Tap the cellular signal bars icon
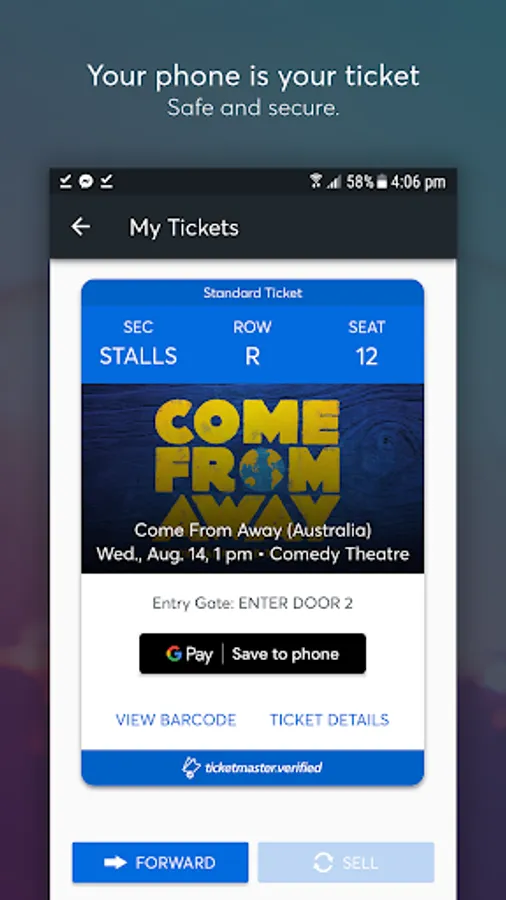506x900 pixels. pos(334,182)
